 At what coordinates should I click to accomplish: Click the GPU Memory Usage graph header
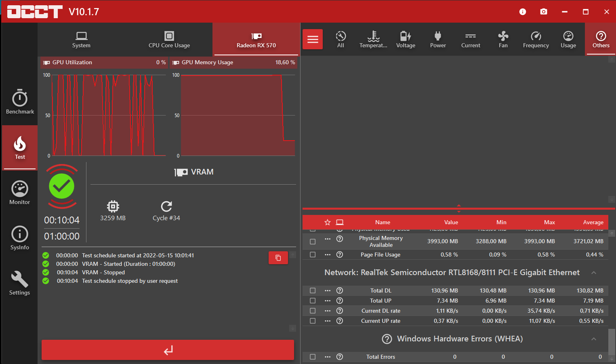click(x=233, y=62)
